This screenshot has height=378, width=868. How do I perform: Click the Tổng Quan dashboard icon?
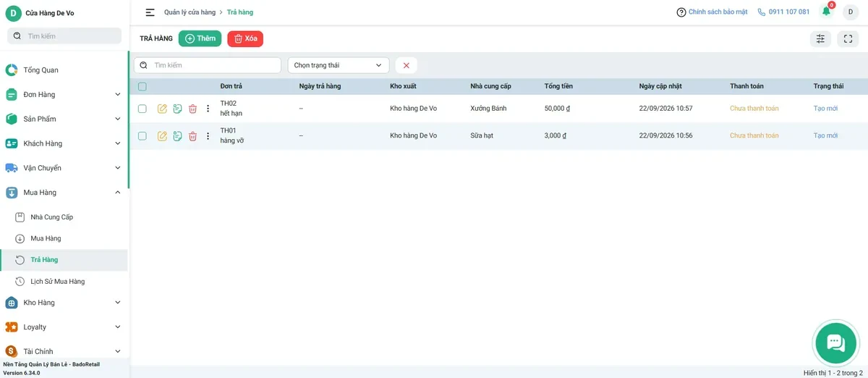pyautogui.click(x=12, y=70)
